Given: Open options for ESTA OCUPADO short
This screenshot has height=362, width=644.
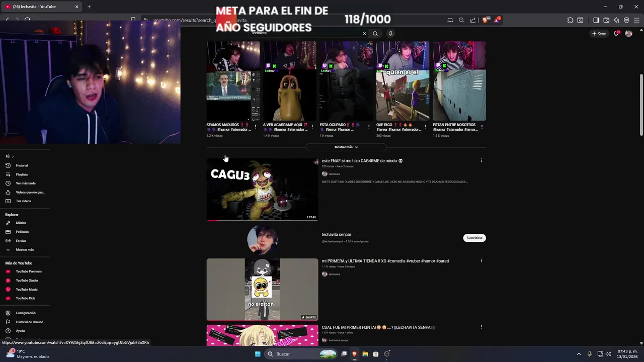Looking at the screenshot, I should tap(369, 127).
